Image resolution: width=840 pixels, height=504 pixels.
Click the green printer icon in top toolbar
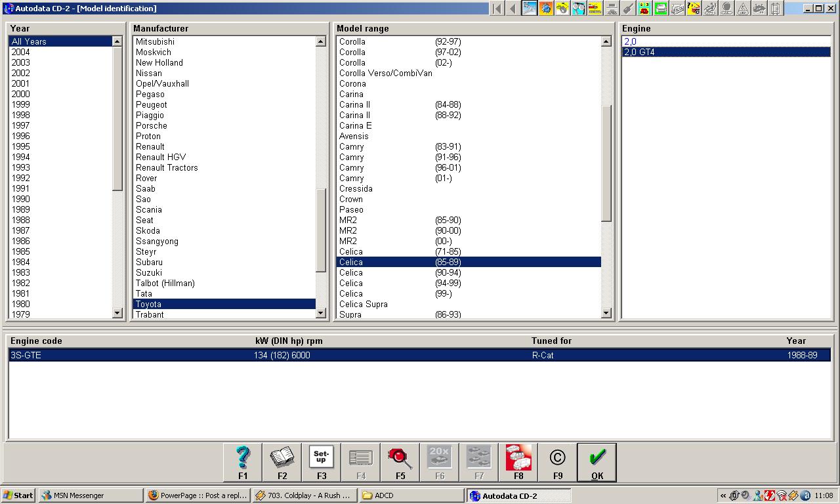[x=661, y=9]
